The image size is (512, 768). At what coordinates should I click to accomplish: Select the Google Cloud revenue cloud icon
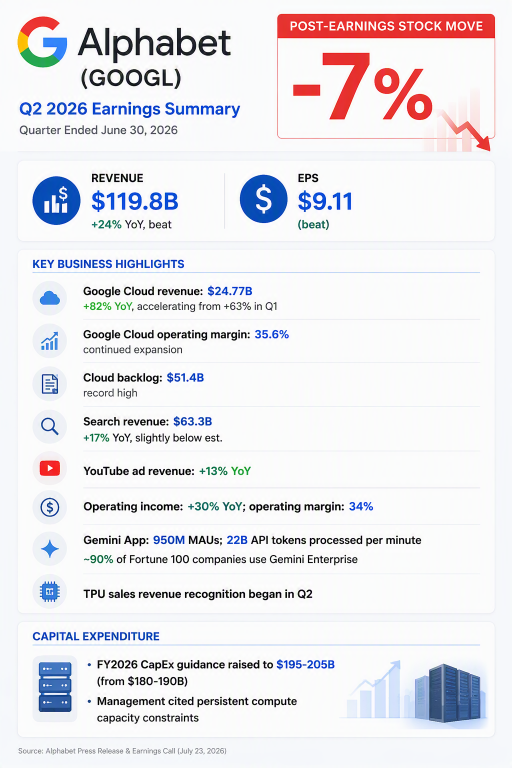49,298
